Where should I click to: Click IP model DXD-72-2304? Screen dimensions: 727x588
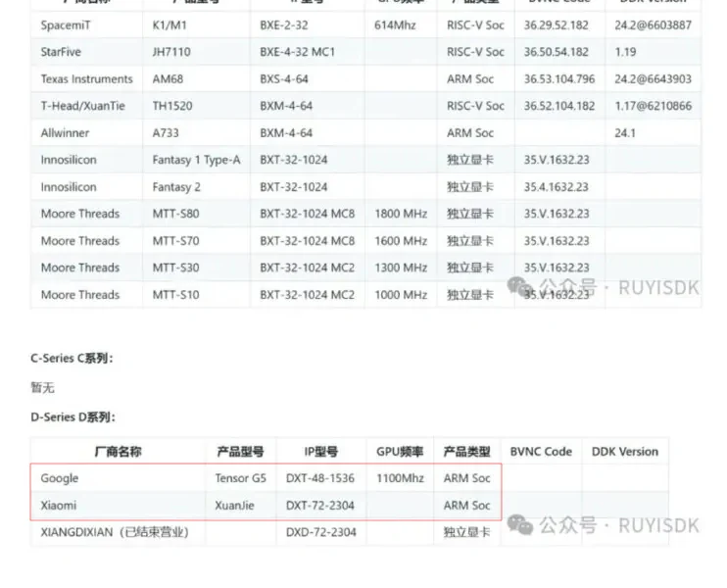pos(320,532)
